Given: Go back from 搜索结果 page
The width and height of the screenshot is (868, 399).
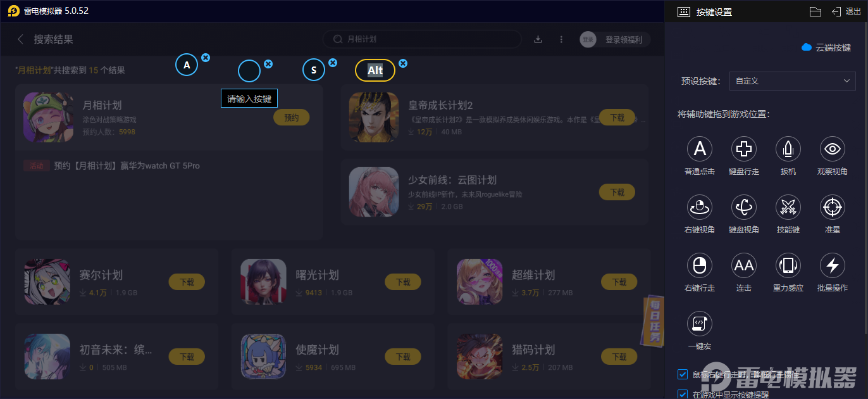Looking at the screenshot, I should [x=20, y=39].
